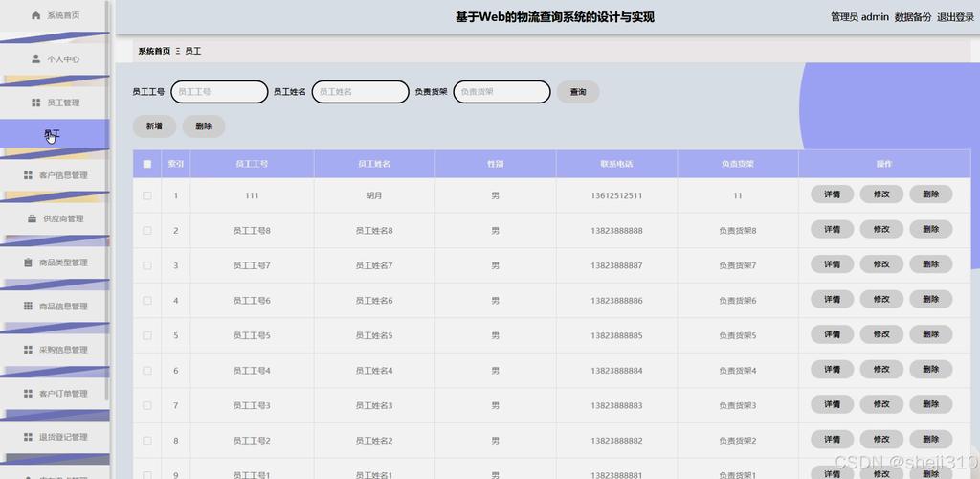Open 详情 for employee 胡月

click(832, 194)
